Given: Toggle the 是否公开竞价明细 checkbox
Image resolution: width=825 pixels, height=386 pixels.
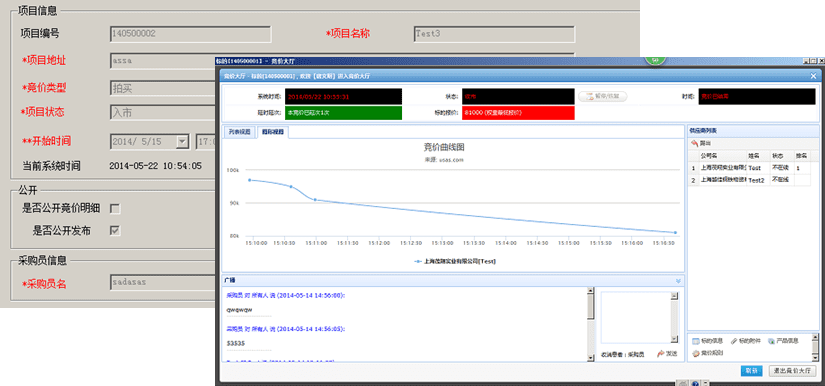Looking at the screenshot, I should (115, 209).
